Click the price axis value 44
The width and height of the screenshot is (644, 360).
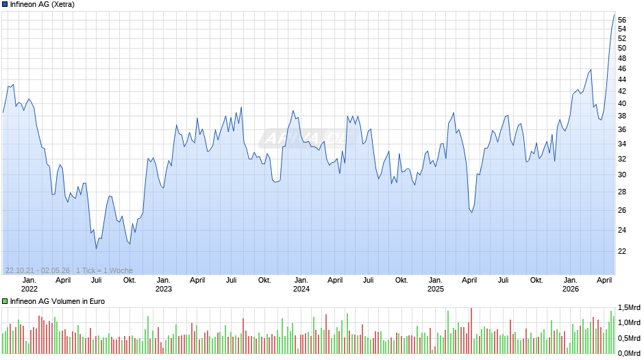622,80
